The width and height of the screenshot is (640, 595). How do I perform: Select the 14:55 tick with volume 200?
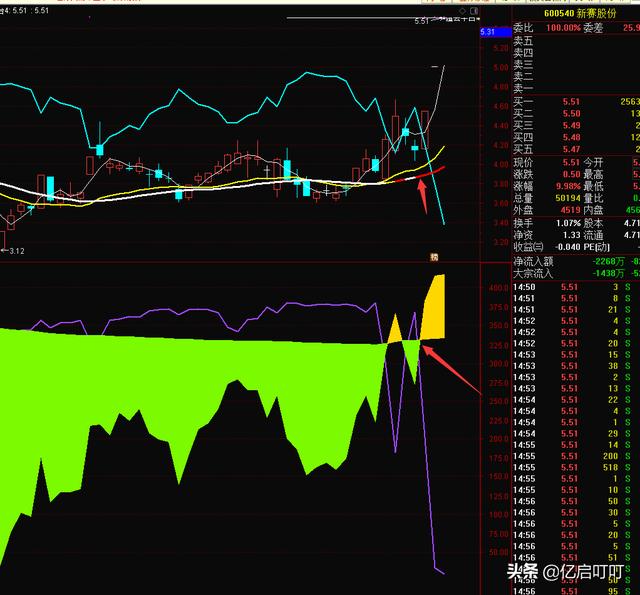pyautogui.click(x=576, y=456)
